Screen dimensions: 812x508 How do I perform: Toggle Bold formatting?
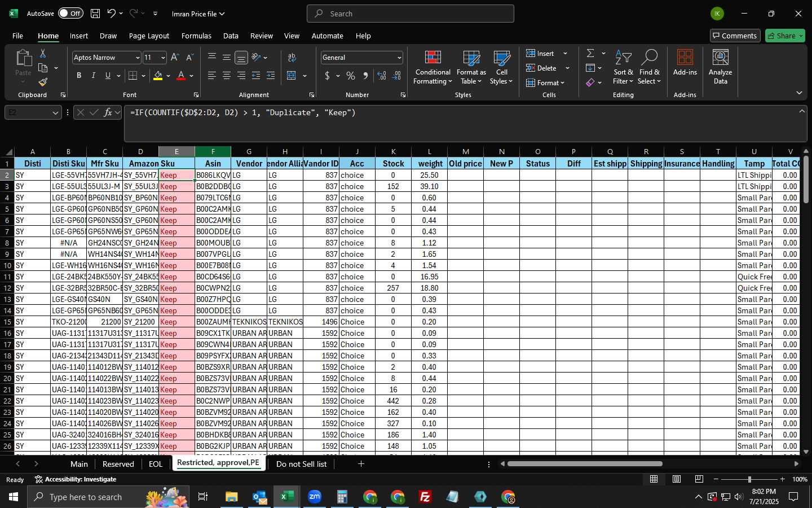79,76
